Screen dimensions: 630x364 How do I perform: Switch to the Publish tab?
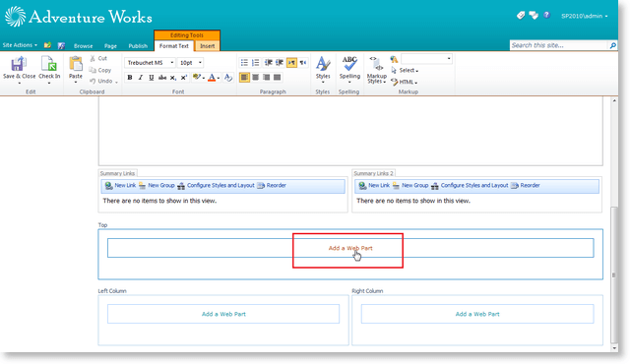pos(138,46)
